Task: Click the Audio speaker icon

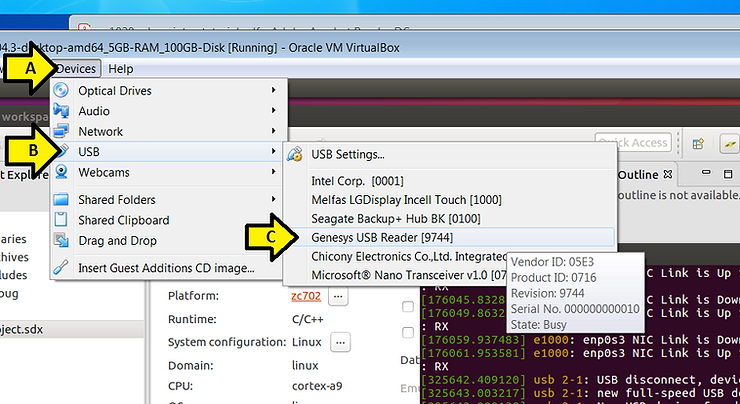Action: tap(61, 110)
